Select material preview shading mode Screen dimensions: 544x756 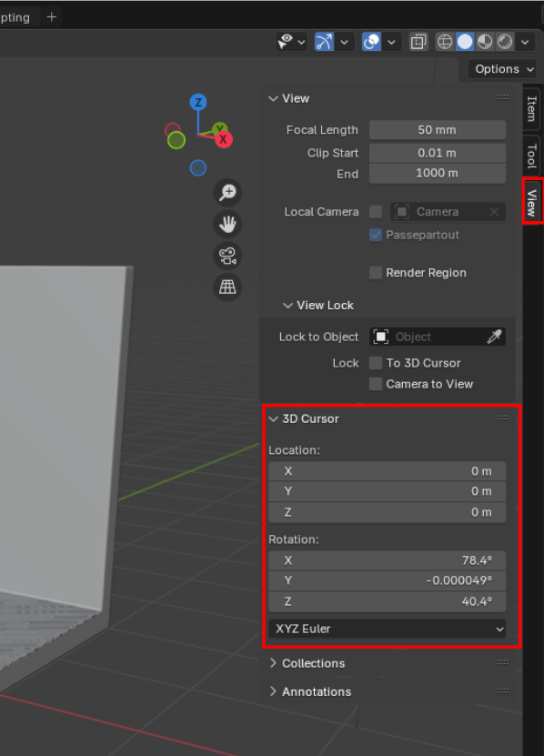click(485, 42)
